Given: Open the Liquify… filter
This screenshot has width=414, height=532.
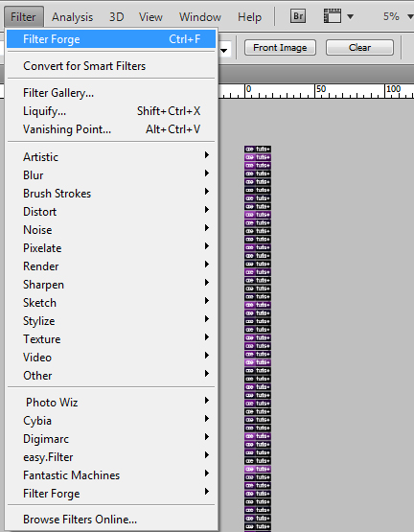Looking at the screenshot, I should coord(111,111).
